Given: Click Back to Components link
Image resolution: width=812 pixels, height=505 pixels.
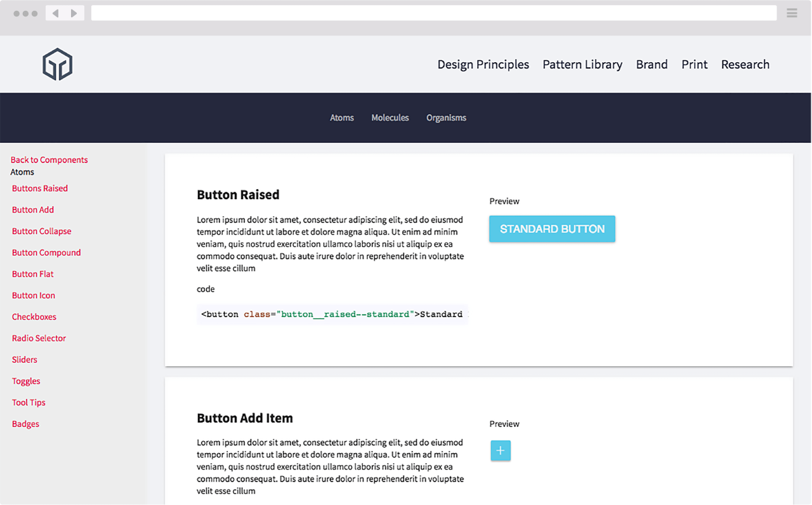Looking at the screenshot, I should click(49, 160).
